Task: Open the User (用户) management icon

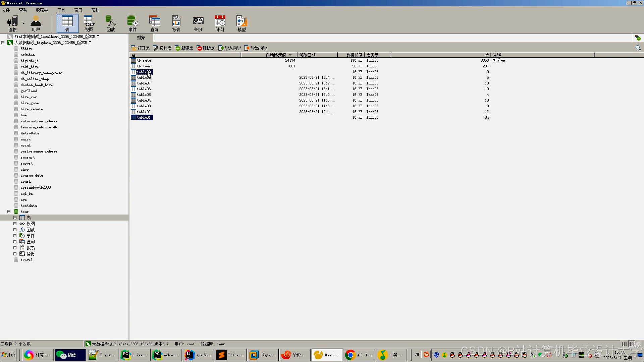Action: [x=36, y=23]
